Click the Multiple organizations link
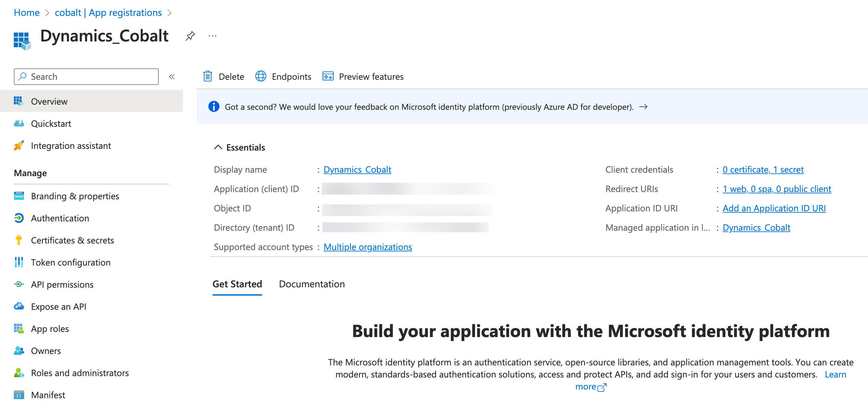The height and width of the screenshot is (402, 868). coord(367,247)
